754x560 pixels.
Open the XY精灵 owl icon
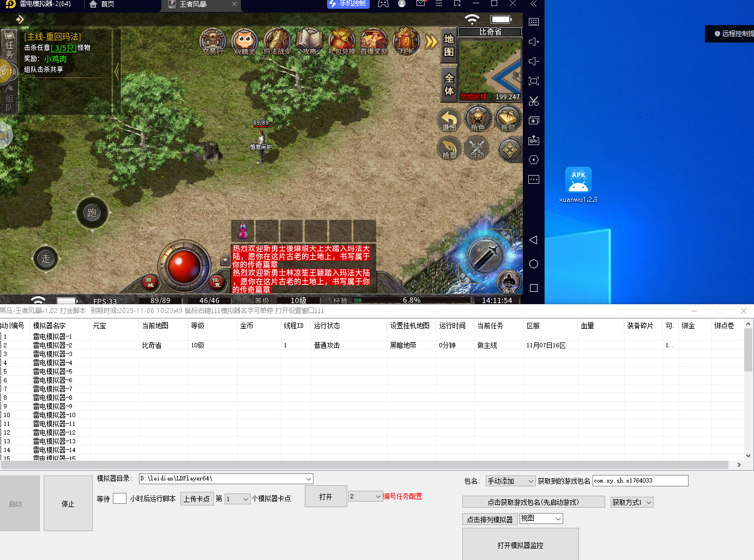tap(245, 41)
